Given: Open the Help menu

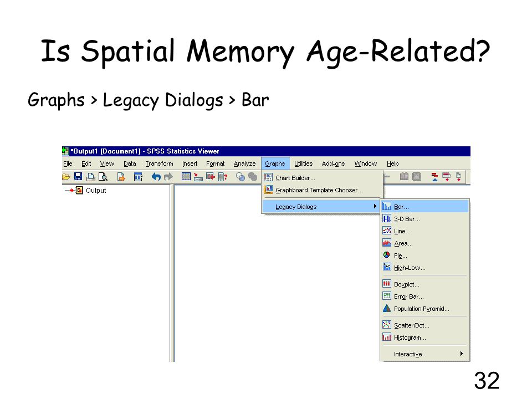Looking at the screenshot, I should [x=392, y=163].
